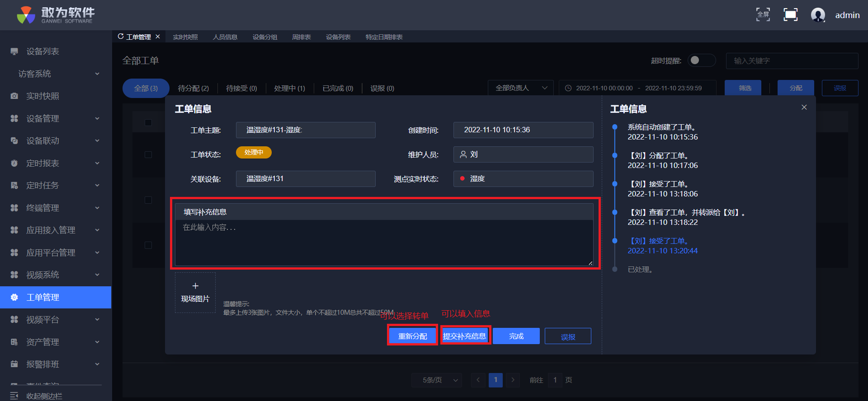This screenshot has width=868, height=401.
Task: Close the 工单管理 tab with its X
Action: tap(158, 37)
